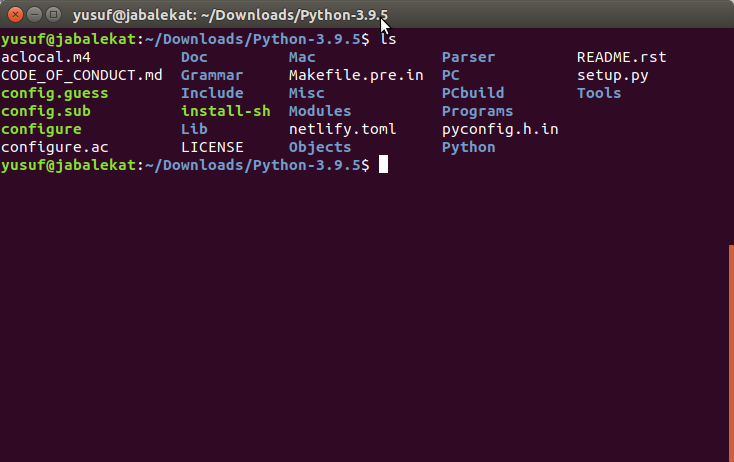Click the PC directory name
734x462 pixels.
(450, 75)
